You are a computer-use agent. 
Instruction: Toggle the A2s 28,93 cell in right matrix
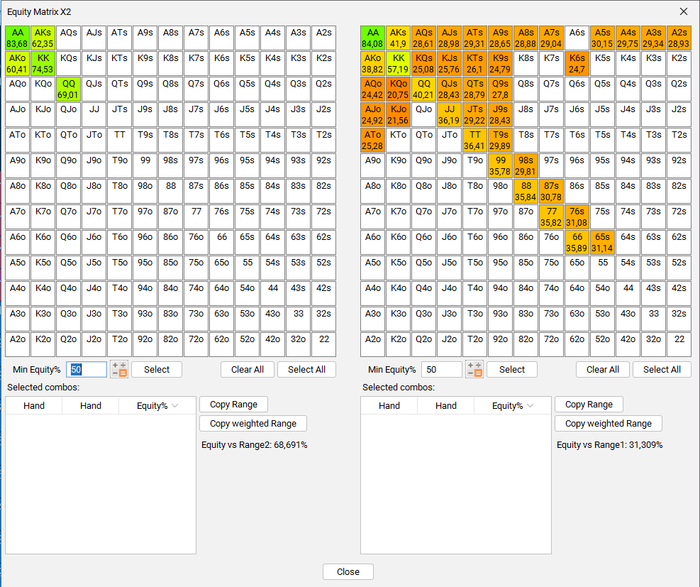[679, 38]
